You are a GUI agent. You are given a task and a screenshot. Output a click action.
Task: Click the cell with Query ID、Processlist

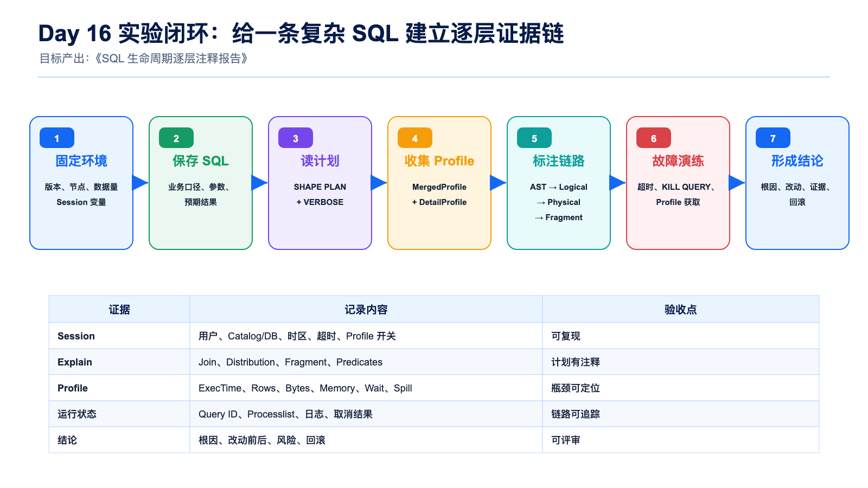(366, 414)
